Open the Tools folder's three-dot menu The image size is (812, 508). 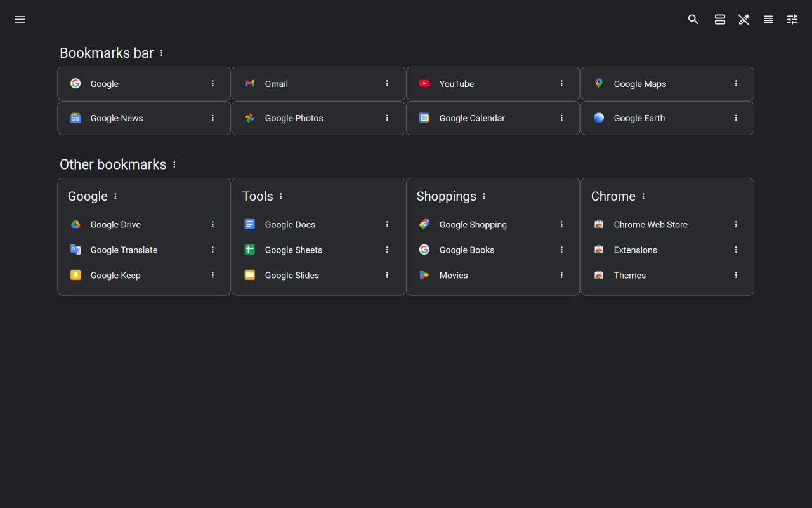click(281, 196)
